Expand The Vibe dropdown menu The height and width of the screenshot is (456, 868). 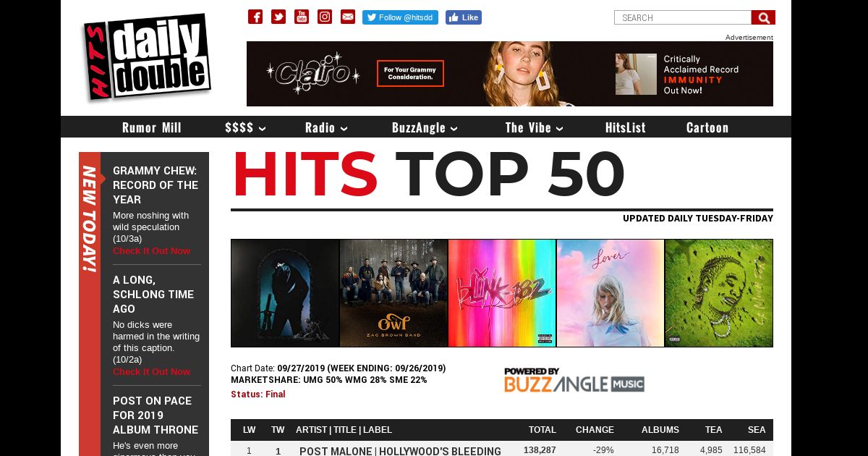coord(535,127)
